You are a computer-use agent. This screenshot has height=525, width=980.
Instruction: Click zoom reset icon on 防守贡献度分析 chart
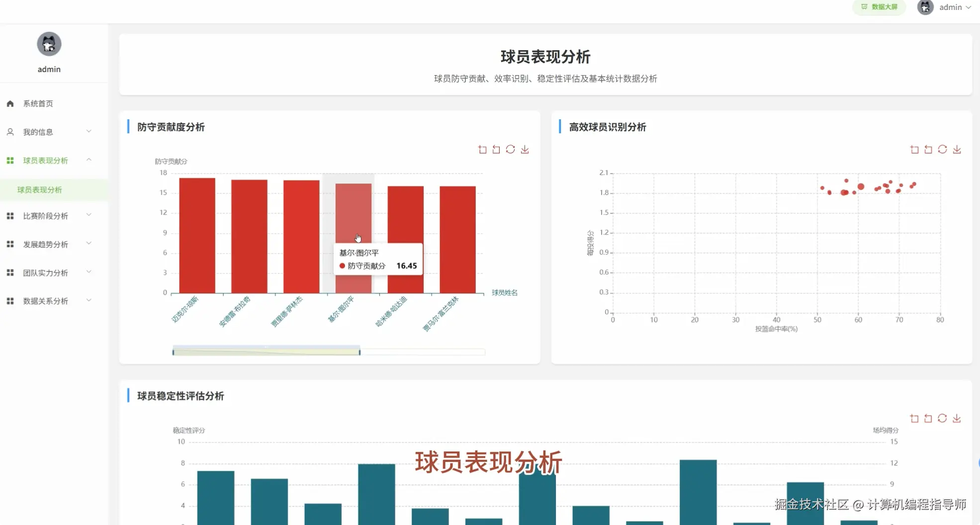(496, 149)
